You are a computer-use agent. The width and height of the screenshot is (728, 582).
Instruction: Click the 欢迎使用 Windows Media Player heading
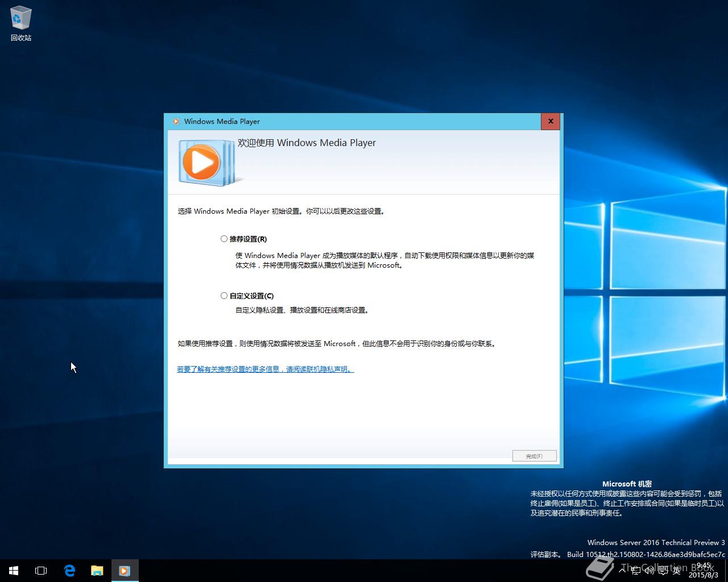point(307,143)
